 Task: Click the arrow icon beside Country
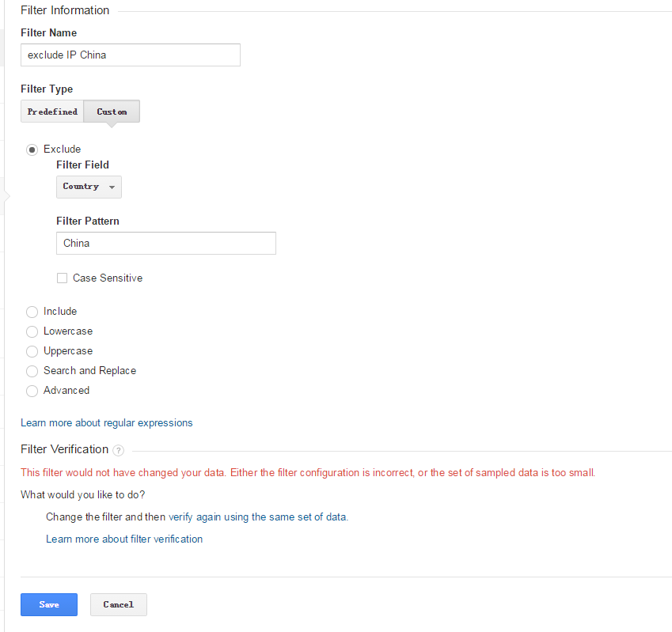(112, 187)
